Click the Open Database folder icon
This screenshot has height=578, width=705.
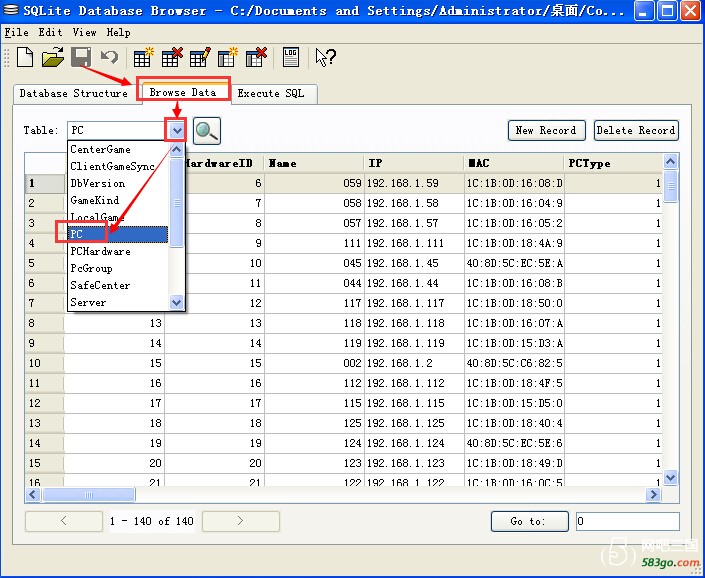coord(53,57)
